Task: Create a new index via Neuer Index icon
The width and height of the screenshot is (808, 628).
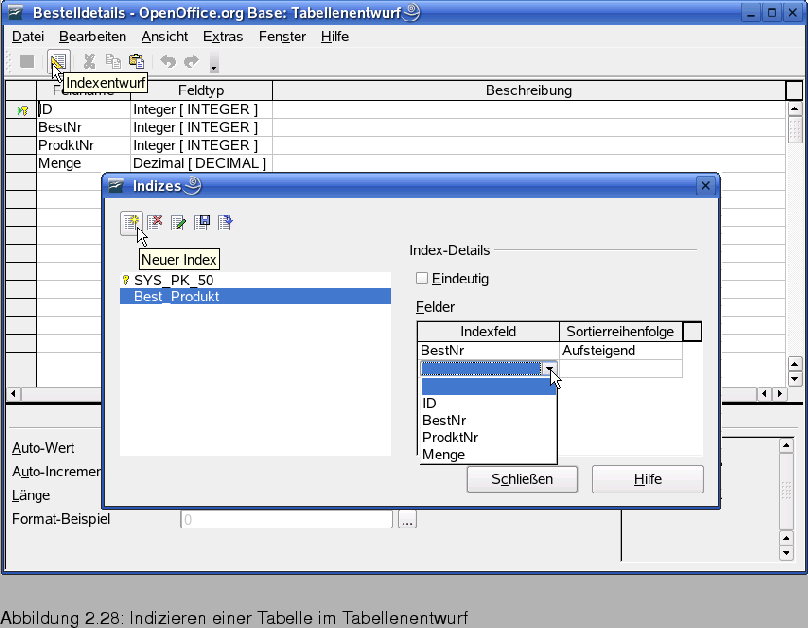Action: coord(134,222)
